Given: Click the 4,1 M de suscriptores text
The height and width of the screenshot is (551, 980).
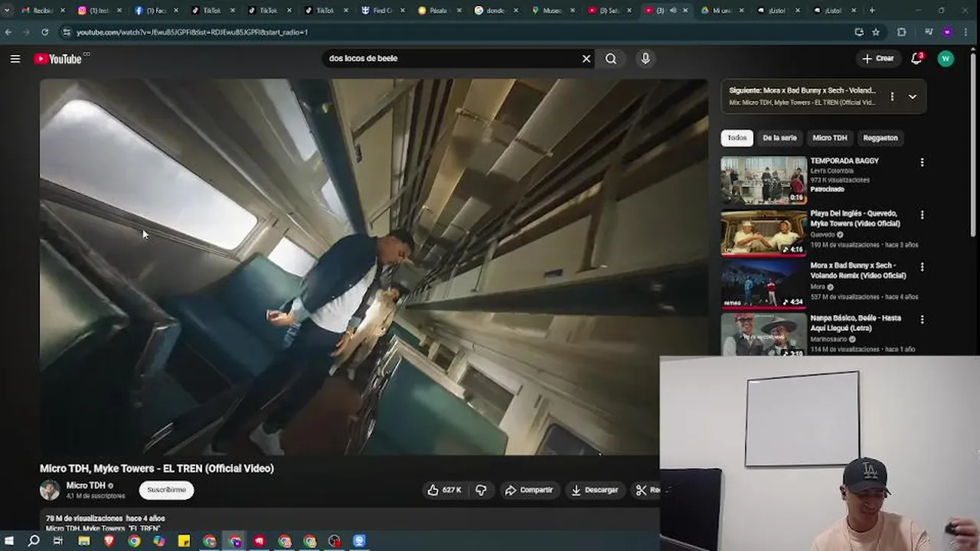Looking at the screenshot, I should 96,496.
